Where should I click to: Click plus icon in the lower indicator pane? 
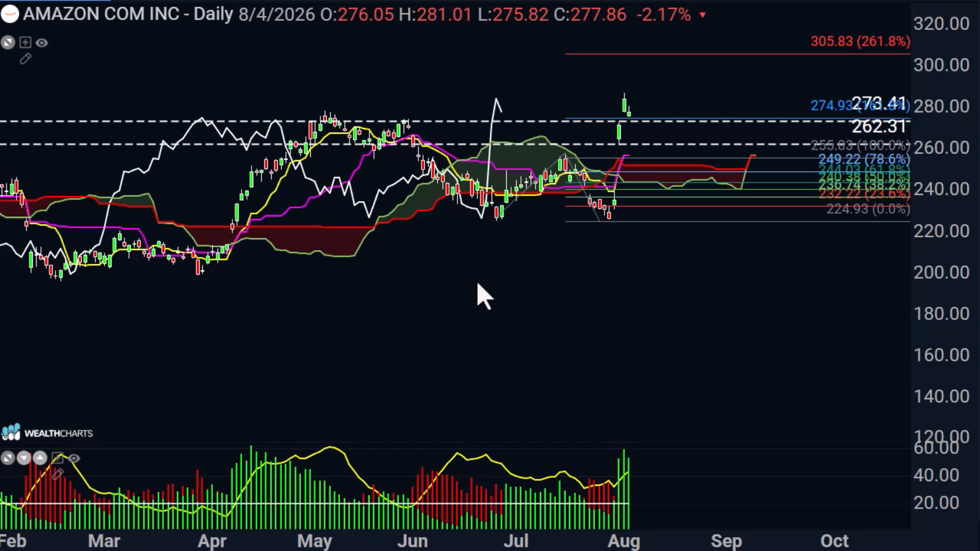(57, 458)
